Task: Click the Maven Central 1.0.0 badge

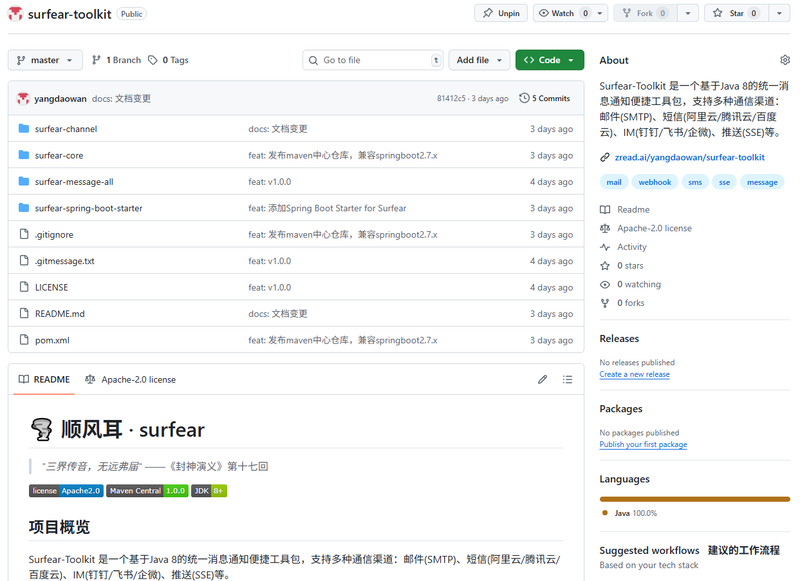Action: 147,491
